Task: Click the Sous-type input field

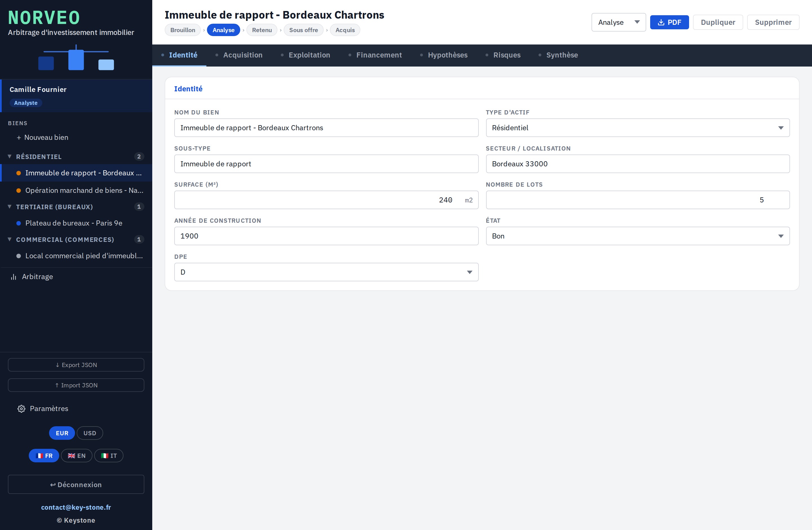Action: (326, 164)
